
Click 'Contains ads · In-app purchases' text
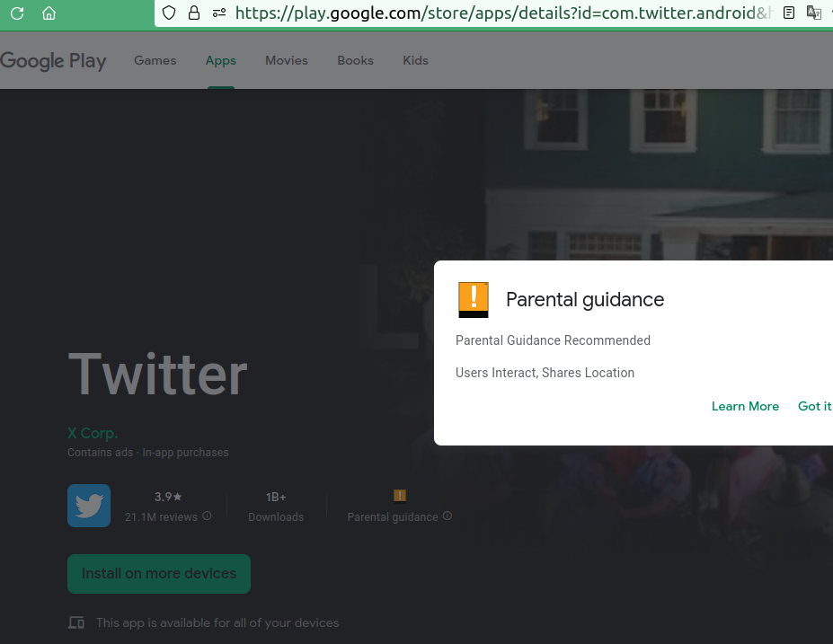(148, 453)
